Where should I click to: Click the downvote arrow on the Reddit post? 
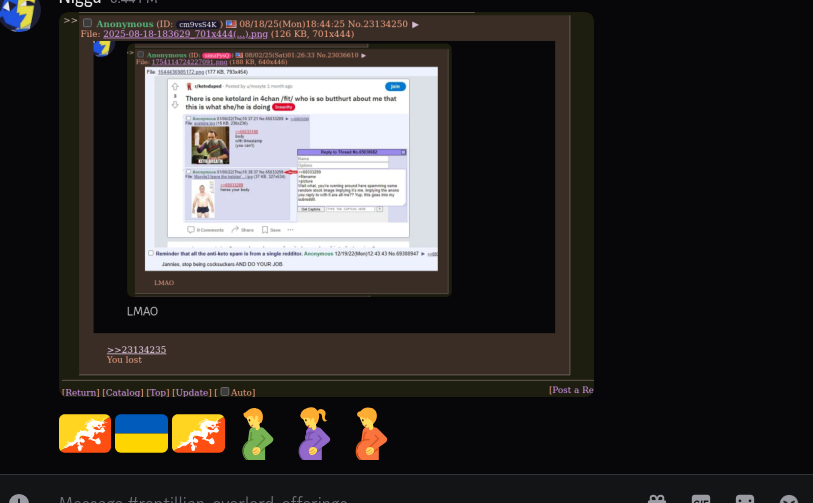(175, 105)
